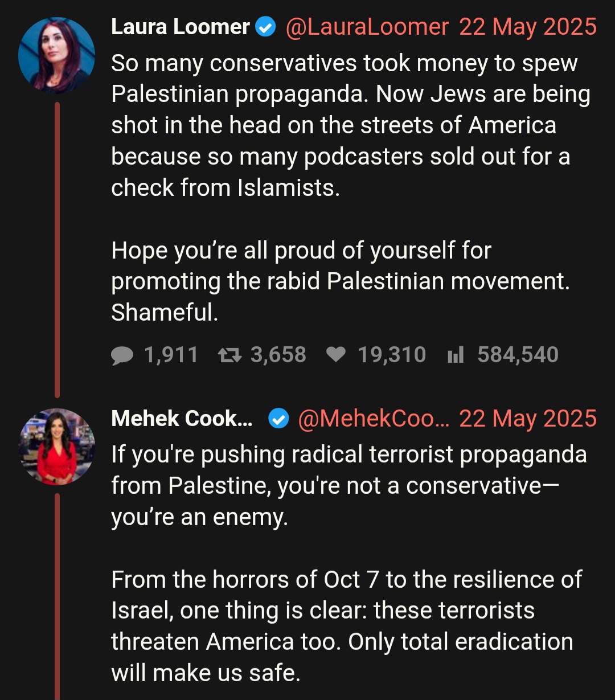Open the 22 May 2025 date on Cooke's reply

coord(528,419)
